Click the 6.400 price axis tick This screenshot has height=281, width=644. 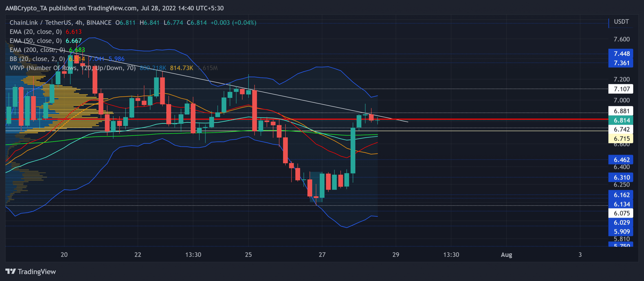622,167
